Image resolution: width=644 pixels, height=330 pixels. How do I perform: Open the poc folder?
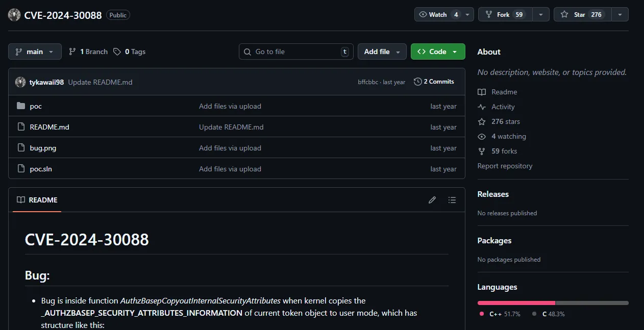[x=36, y=106]
